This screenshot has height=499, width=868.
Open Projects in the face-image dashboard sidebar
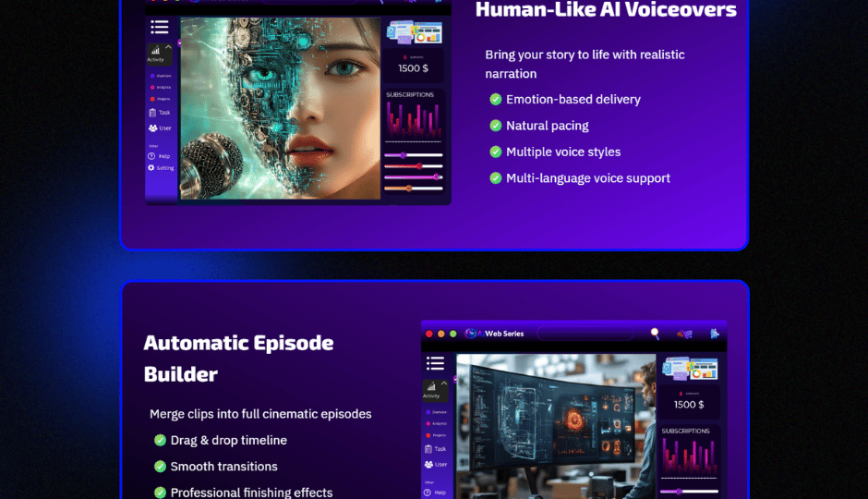(x=161, y=99)
